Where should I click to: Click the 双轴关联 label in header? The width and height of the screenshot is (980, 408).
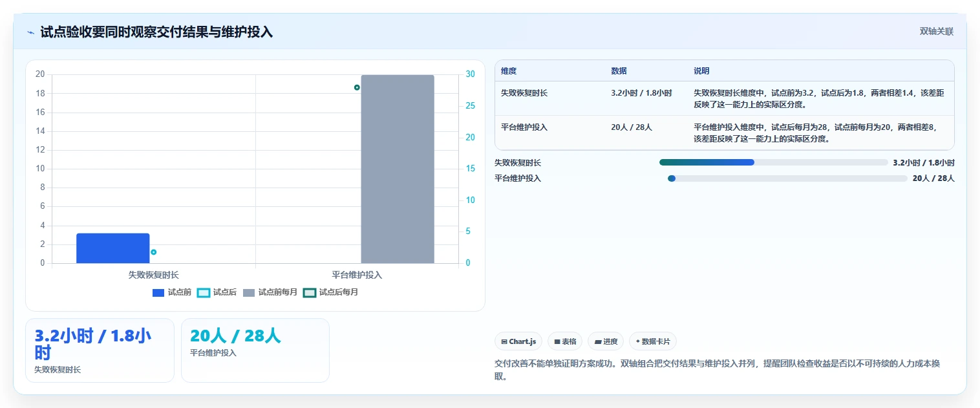pos(937,31)
